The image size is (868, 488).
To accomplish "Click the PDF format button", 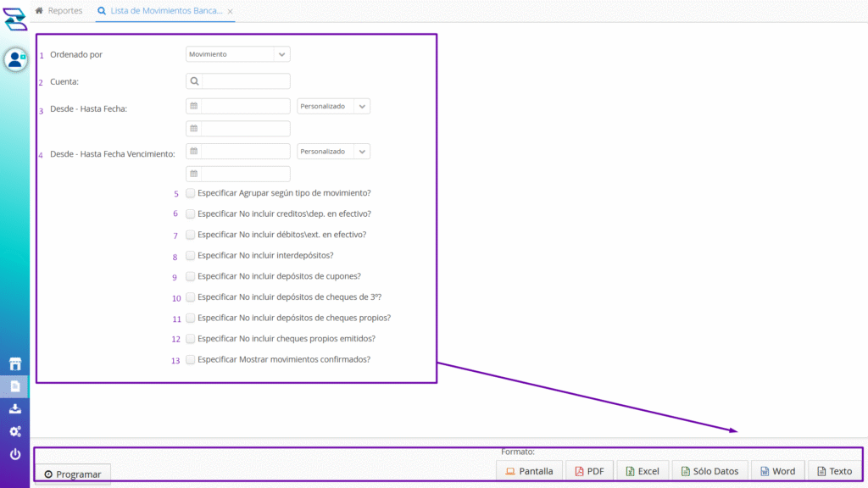I will click(x=589, y=471).
